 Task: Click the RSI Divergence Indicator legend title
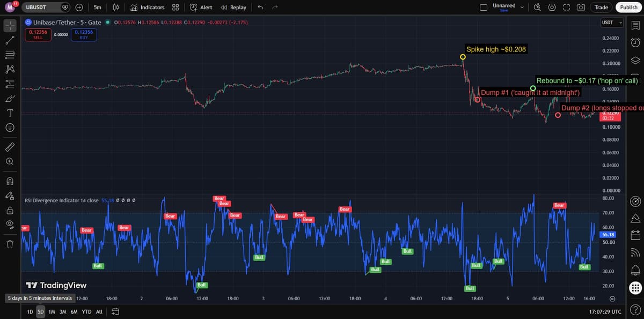[x=61, y=201]
